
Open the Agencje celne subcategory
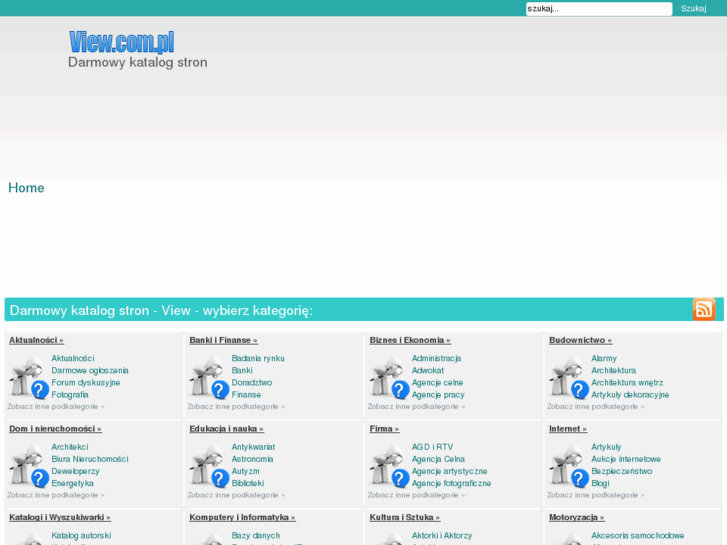click(x=437, y=383)
